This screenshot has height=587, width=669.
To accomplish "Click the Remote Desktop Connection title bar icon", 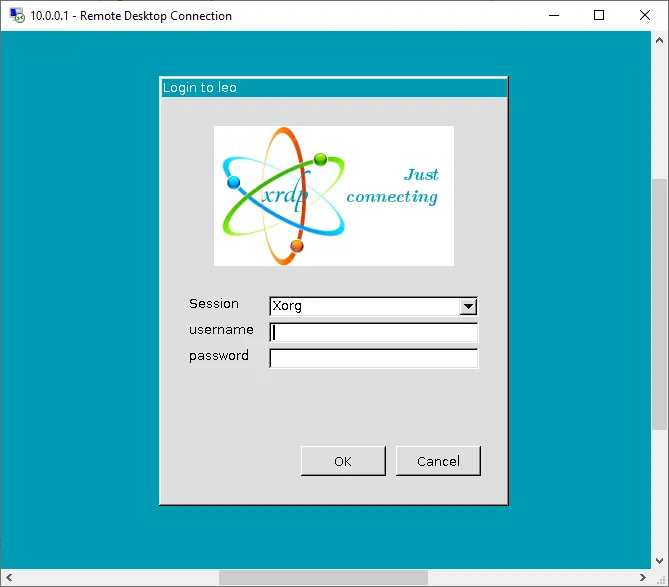I will click(x=17, y=16).
